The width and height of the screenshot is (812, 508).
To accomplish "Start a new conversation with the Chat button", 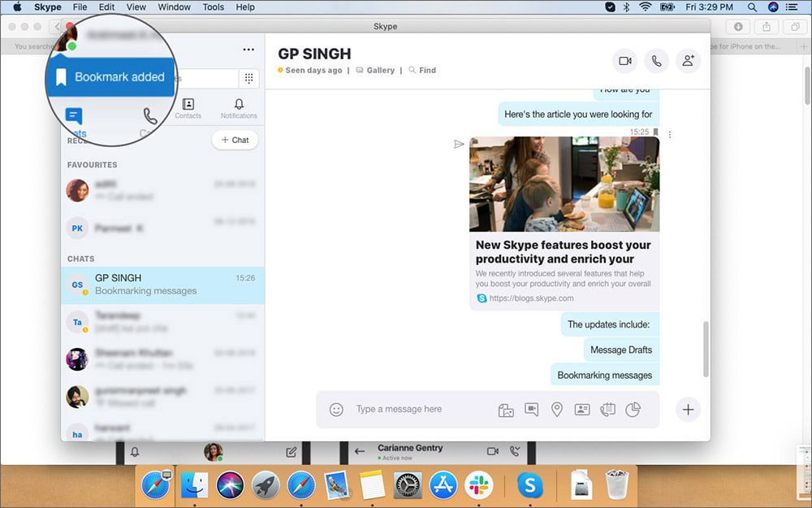I will (235, 139).
